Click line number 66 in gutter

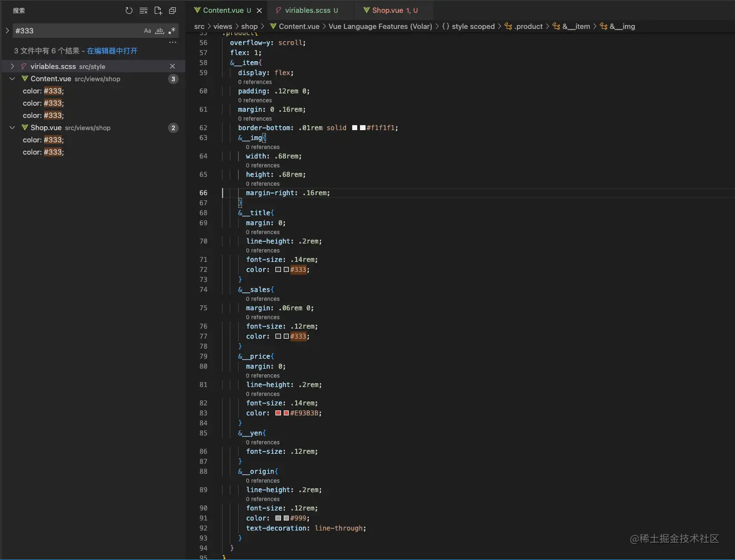click(203, 193)
